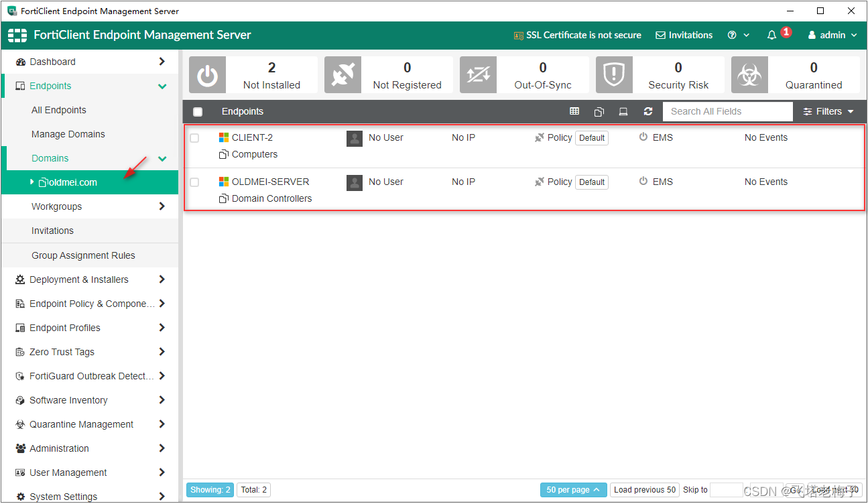Click the Windows logo icon beside CLIENT-2
868x504 pixels.
click(x=224, y=137)
